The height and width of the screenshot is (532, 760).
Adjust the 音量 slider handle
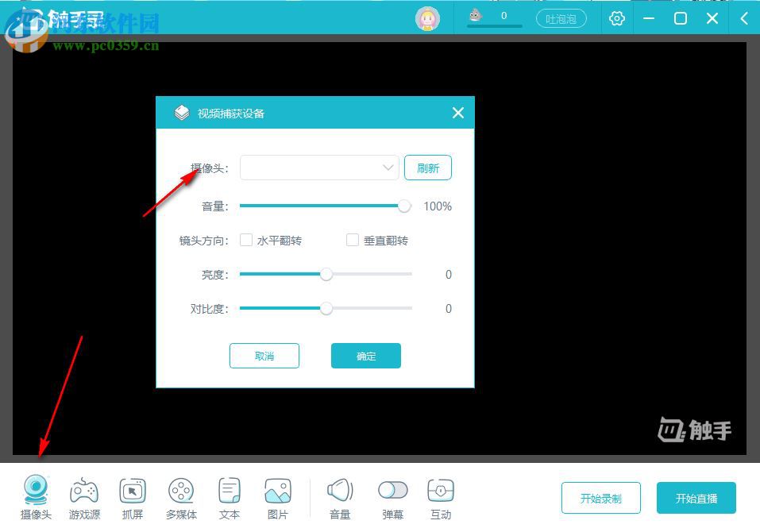click(x=403, y=206)
